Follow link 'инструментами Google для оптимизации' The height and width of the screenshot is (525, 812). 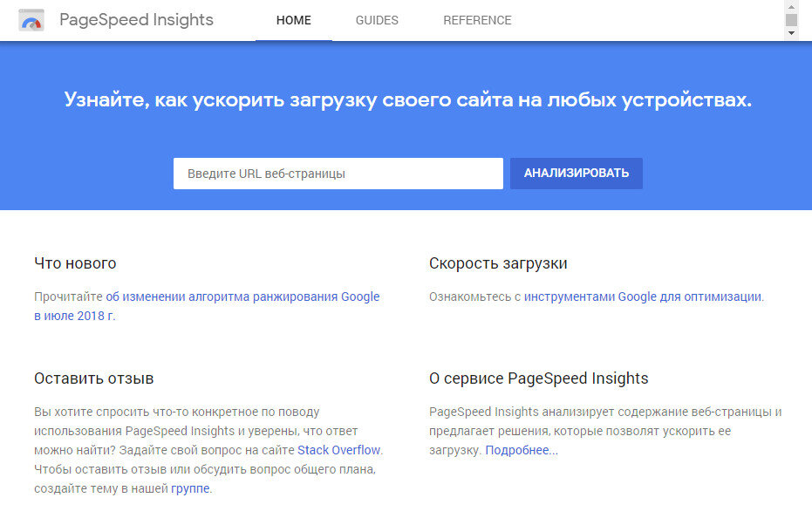point(643,297)
